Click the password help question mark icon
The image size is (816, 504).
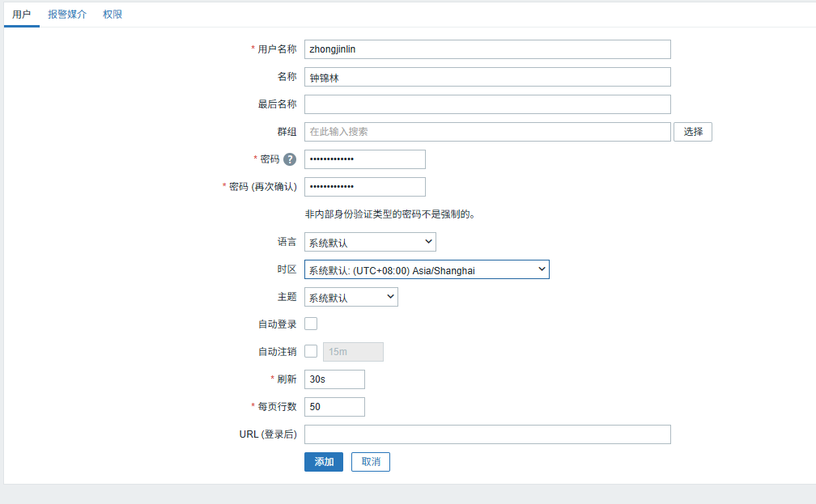tap(290, 159)
